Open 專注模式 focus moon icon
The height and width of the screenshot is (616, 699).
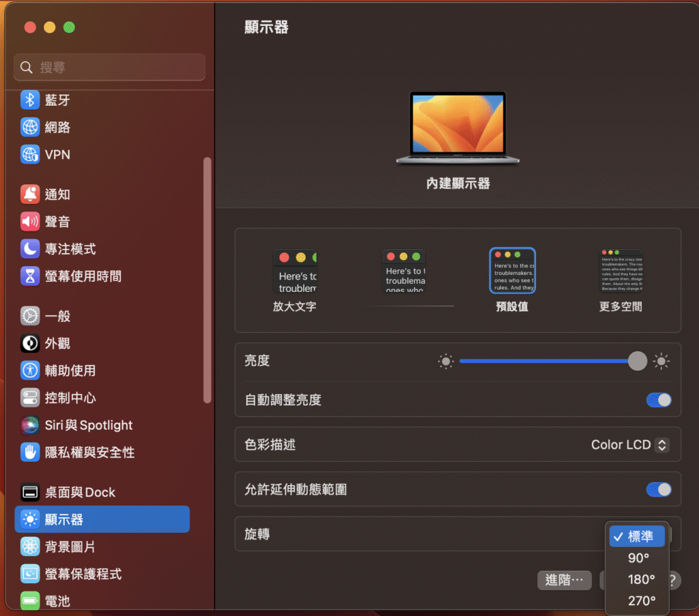(x=30, y=249)
